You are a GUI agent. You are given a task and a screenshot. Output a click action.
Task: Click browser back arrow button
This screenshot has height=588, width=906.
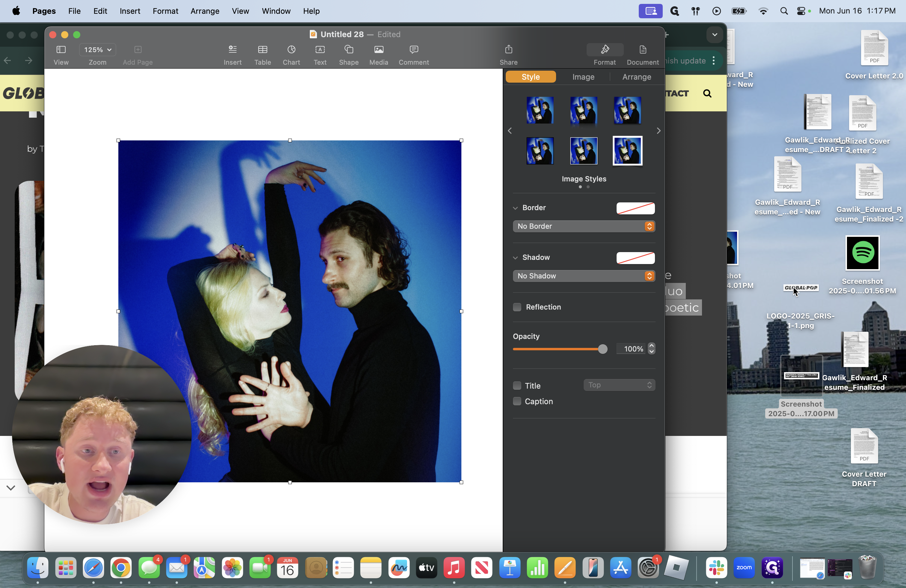pos(7,60)
